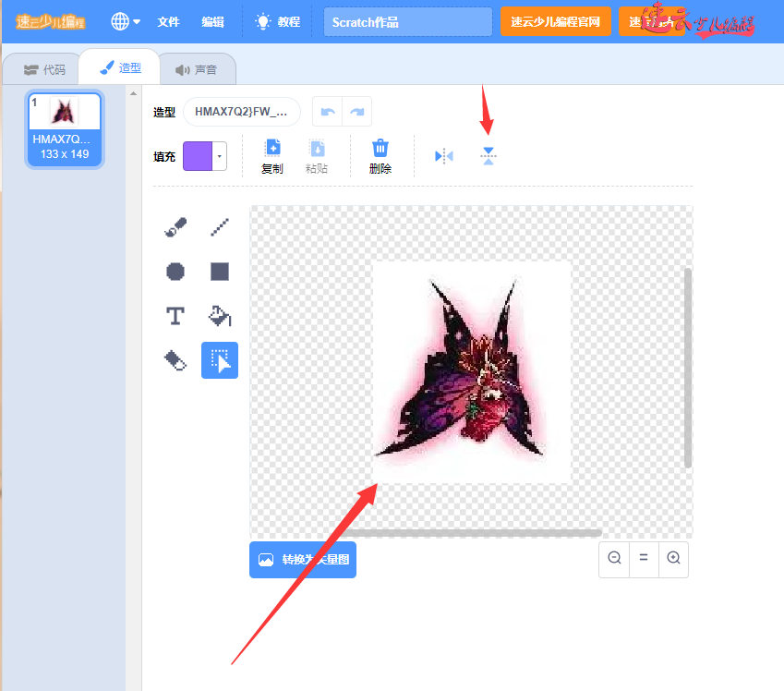
Task: Select the Text tool
Action: pyautogui.click(x=175, y=316)
